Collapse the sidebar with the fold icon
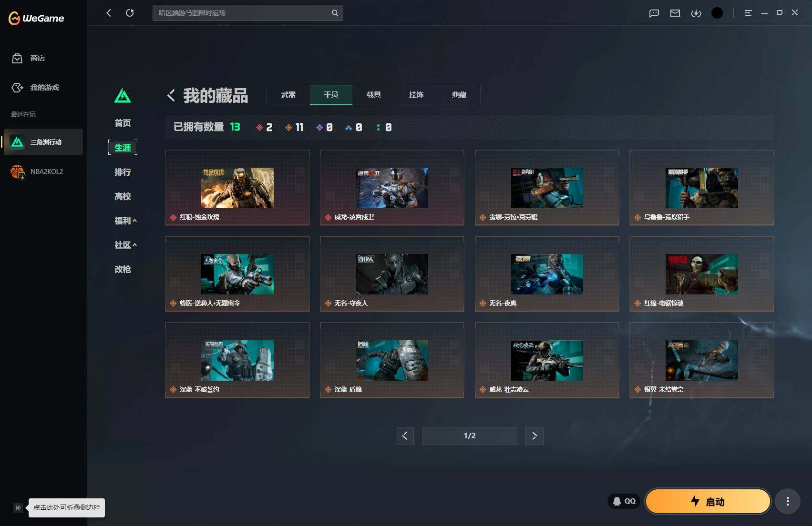812x526 pixels. click(x=18, y=508)
